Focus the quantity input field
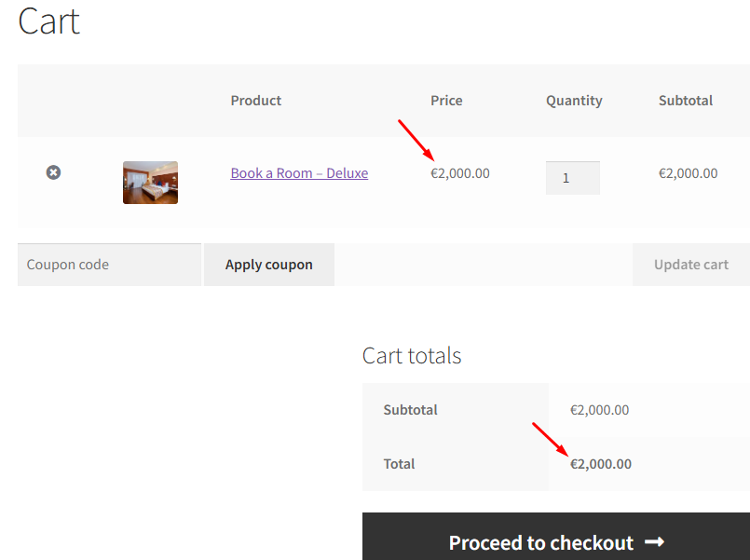This screenshot has height=560, width=750. (x=572, y=178)
